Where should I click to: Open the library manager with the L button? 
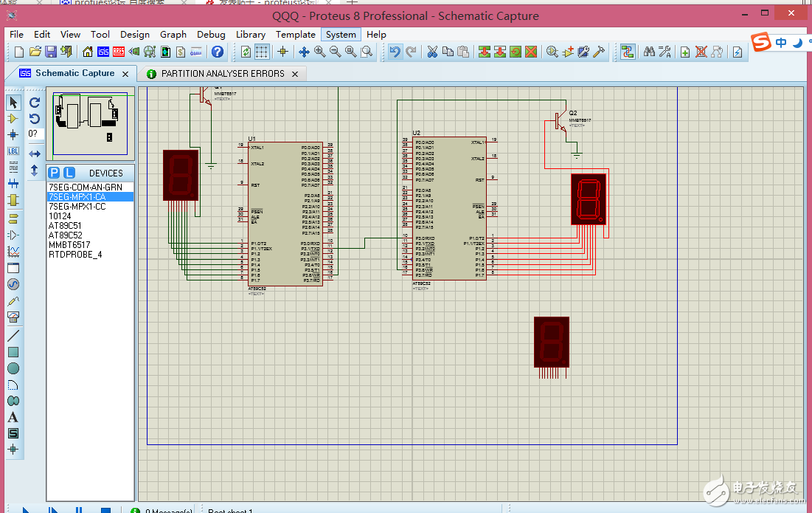click(69, 173)
